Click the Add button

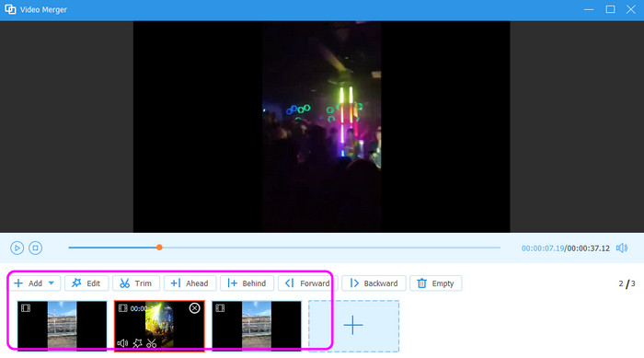pos(35,283)
